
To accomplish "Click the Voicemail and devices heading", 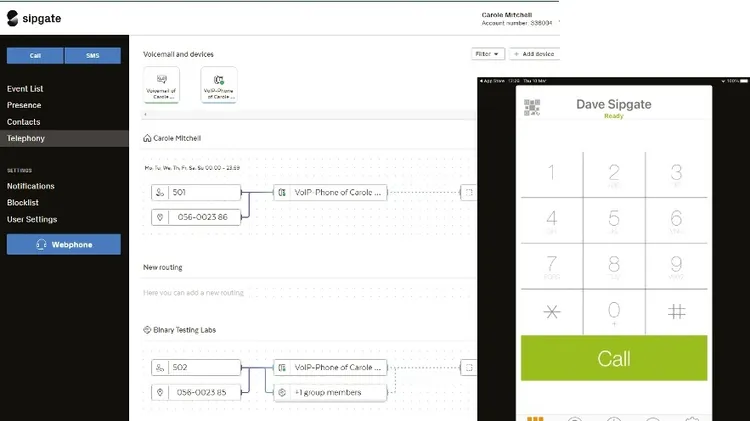I will (178, 54).
